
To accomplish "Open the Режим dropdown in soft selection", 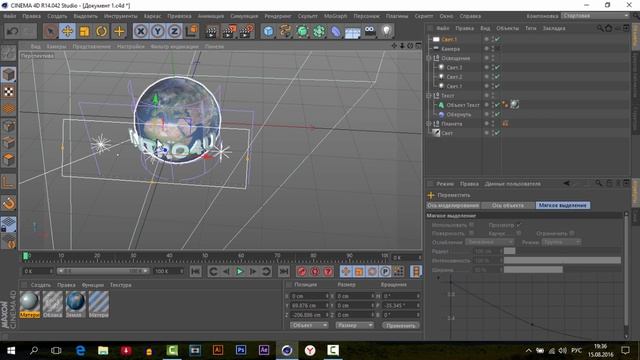I will pyautogui.click(x=561, y=242).
